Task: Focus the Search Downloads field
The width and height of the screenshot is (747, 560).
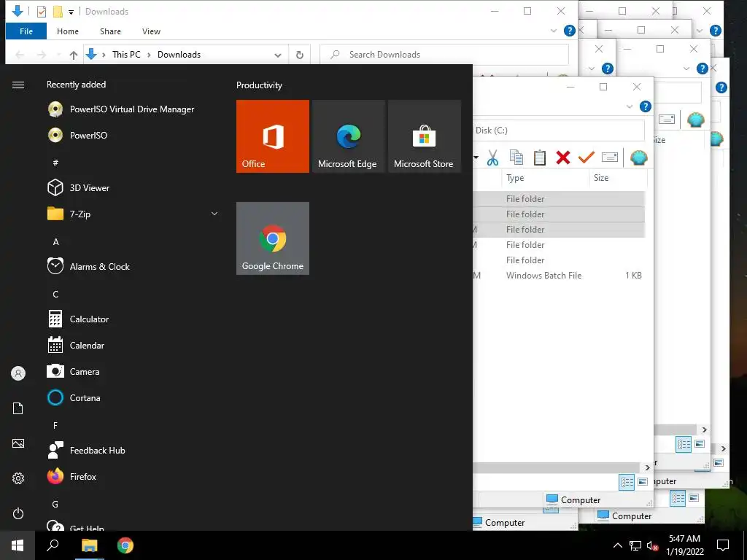Action: click(x=444, y=54)
